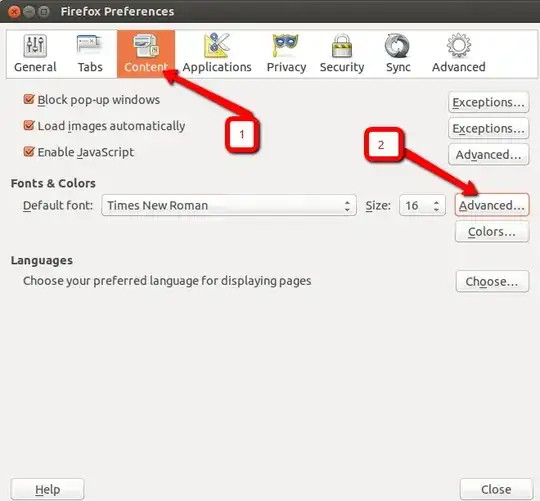Expand the Times New Roman font dropdown
This screenshot has height=501, width=540.
coord(229,205)
